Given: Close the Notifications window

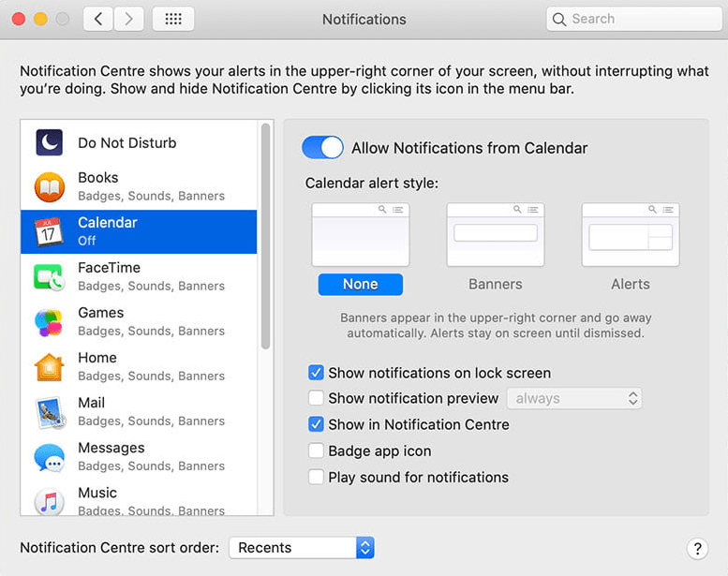Looking at the screenshot, I should 19,19.
